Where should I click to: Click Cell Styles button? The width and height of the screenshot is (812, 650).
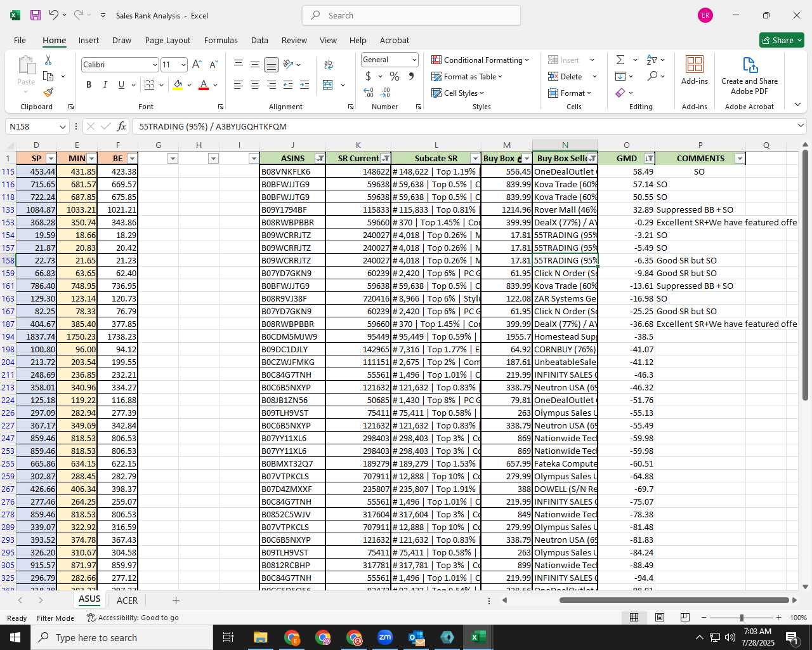457,93
